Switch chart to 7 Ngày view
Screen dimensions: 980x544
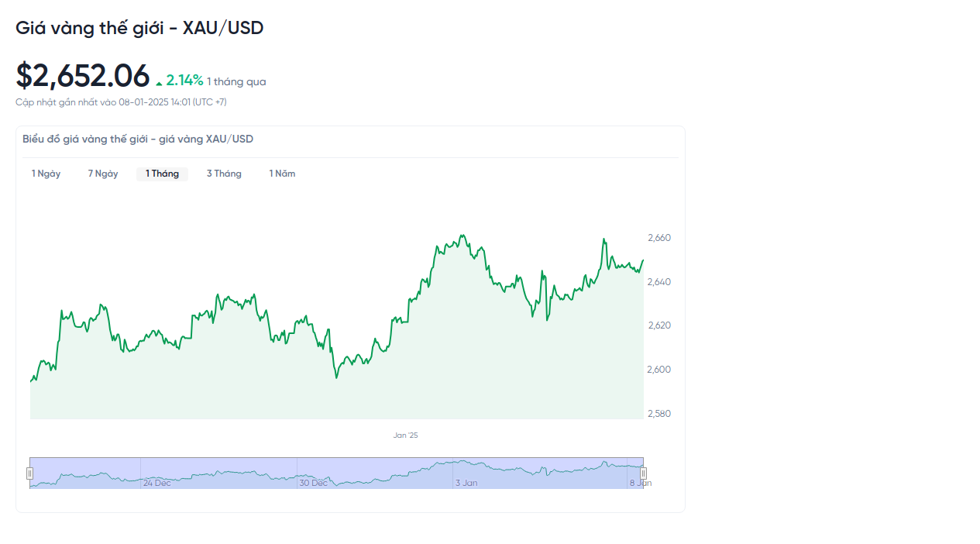[x=103, y=174]
